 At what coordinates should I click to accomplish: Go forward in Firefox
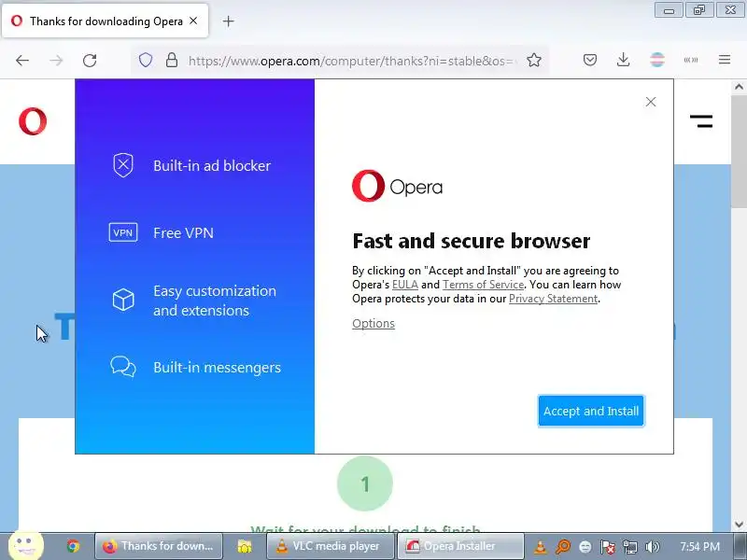click(56, 61)
